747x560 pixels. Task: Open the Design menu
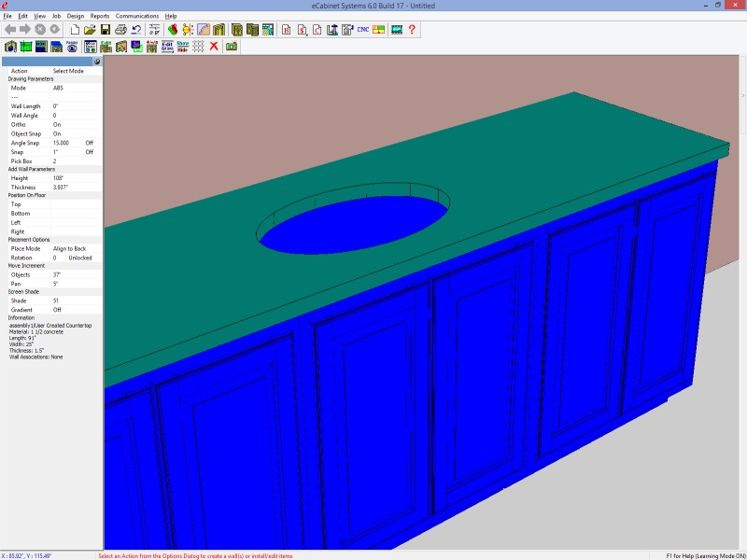[x=75, y=16]
